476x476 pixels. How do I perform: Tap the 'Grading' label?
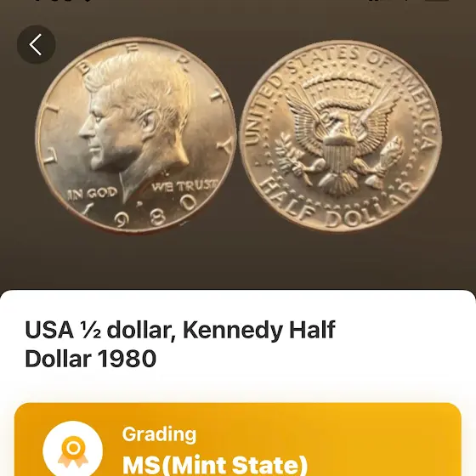pos(160,434)
